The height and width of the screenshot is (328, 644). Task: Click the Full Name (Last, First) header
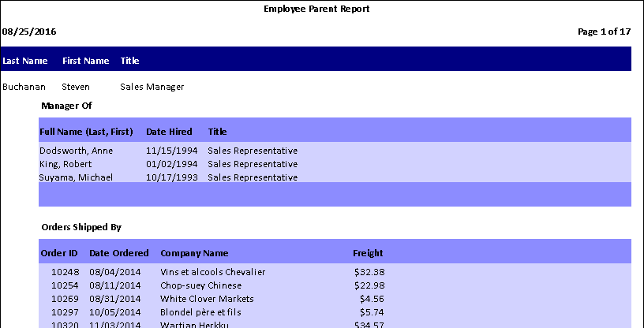(x=86, y=132)
